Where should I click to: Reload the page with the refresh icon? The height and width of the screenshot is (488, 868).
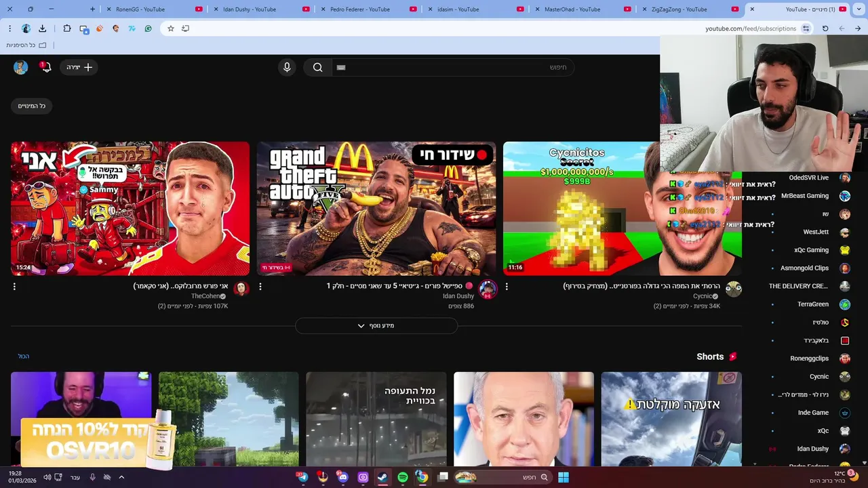(825, 28)
